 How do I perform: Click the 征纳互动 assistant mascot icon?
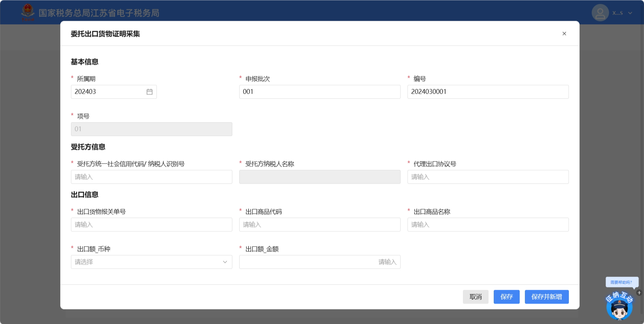point(619,306)
